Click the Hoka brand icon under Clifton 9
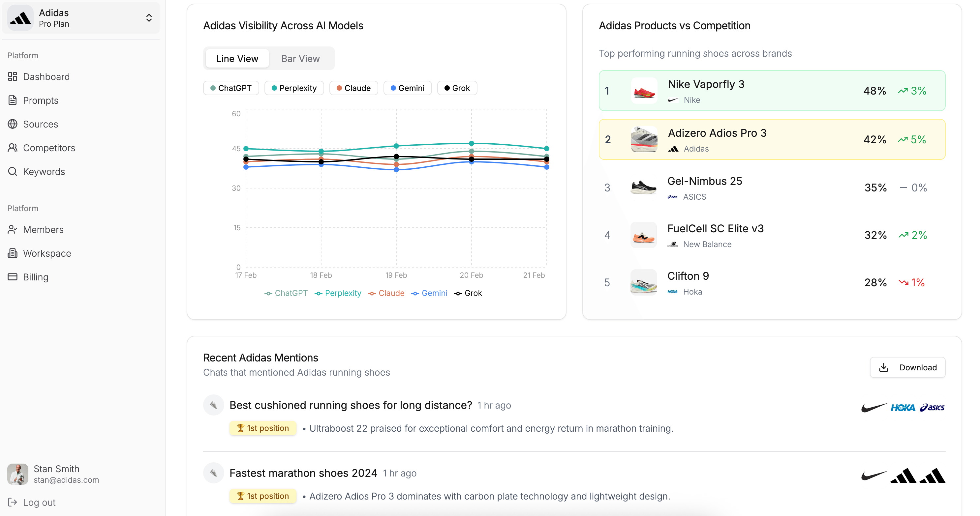980x516 pixels. click(x=672, y=292)
